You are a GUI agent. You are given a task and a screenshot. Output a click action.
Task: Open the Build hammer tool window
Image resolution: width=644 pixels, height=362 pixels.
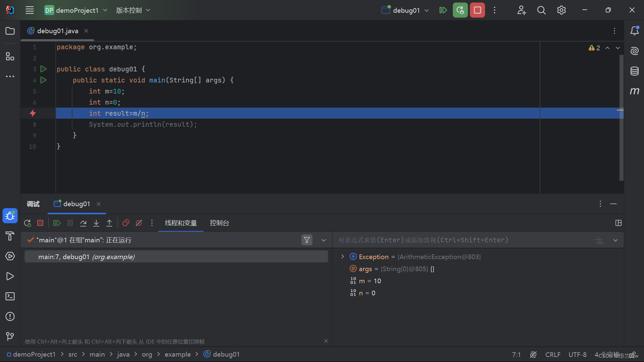[10, 236]
